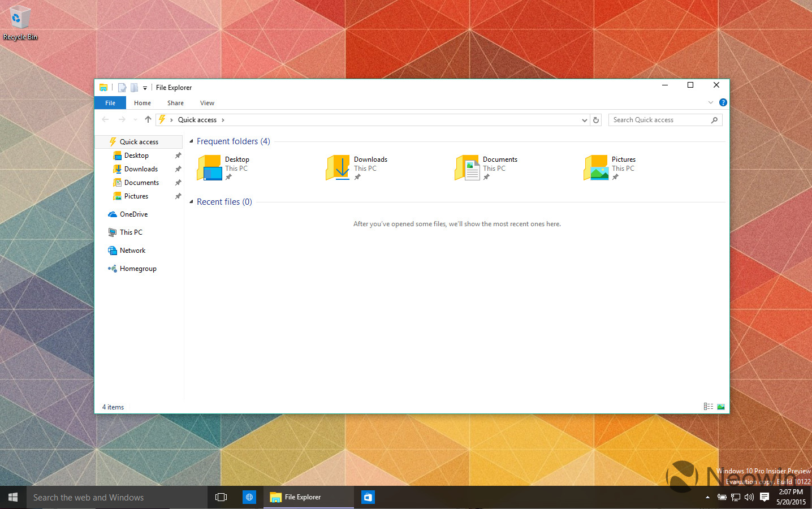Switch to large thumbnails view in status bar
Screen dimensions: 812x509
tap(720, 406)
